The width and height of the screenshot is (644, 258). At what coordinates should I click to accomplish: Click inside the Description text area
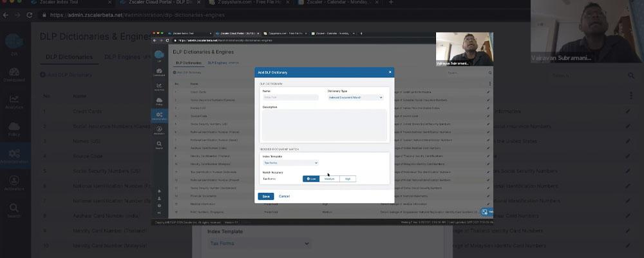pos(325,125)
